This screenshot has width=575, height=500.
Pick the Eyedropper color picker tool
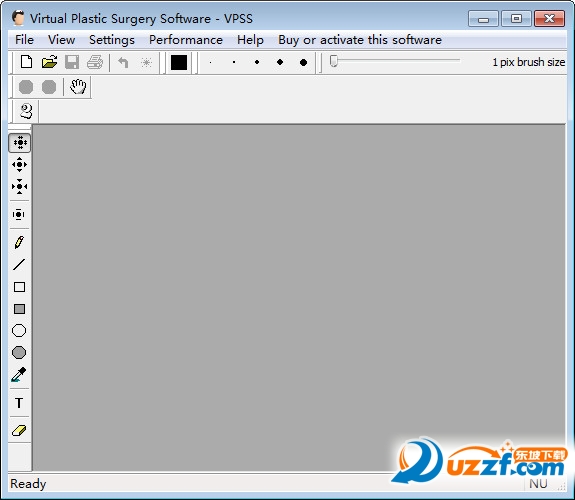(19, 375)
